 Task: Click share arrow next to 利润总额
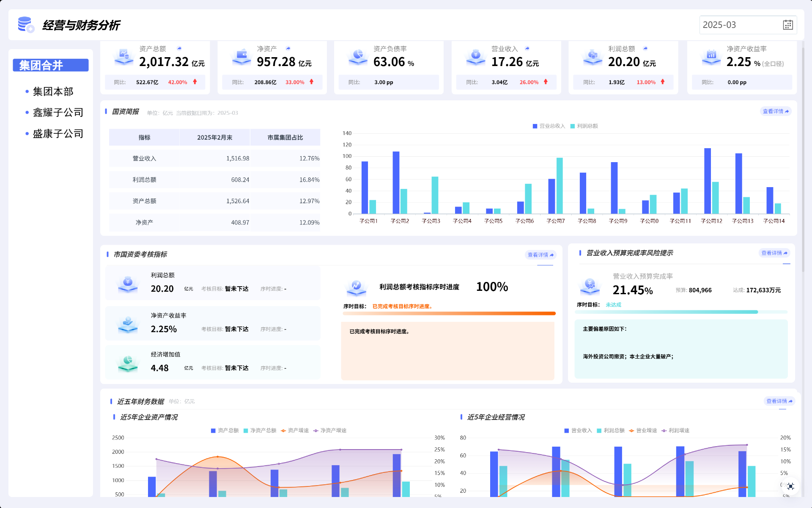click(x=645, y=49)
